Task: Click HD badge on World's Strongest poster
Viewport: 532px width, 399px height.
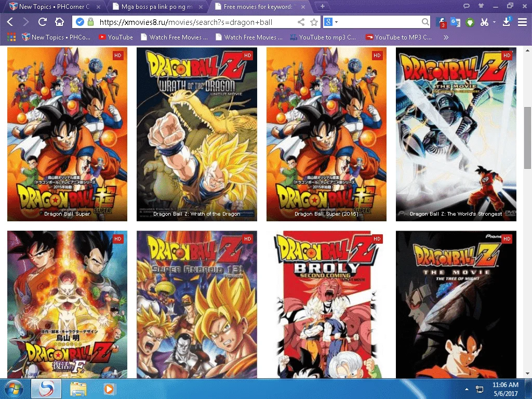Action: (507, 55)
